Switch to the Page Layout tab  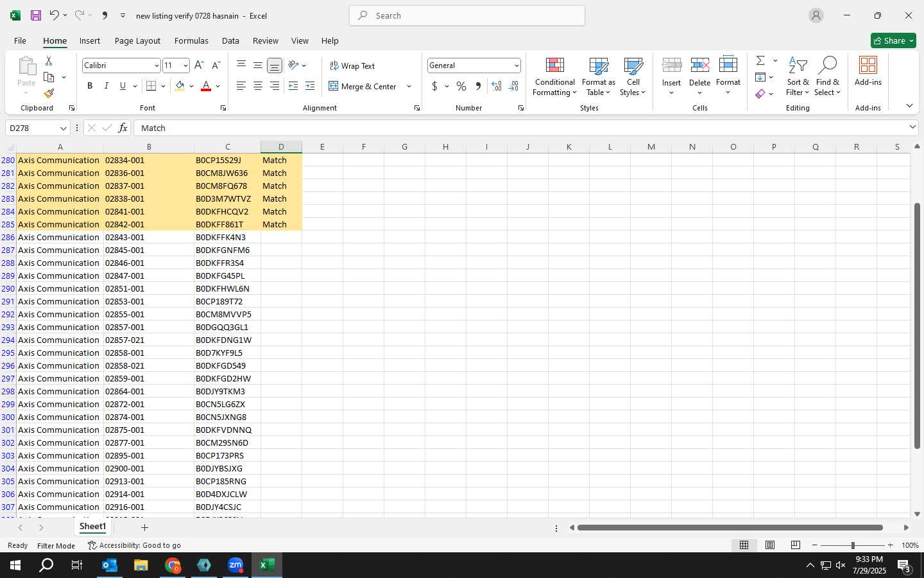pyautogui.click(x=137, y=40)
